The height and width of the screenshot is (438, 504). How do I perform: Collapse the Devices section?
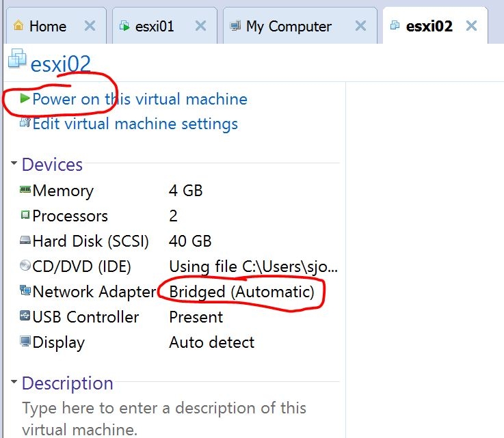click(x=14, y=163)
